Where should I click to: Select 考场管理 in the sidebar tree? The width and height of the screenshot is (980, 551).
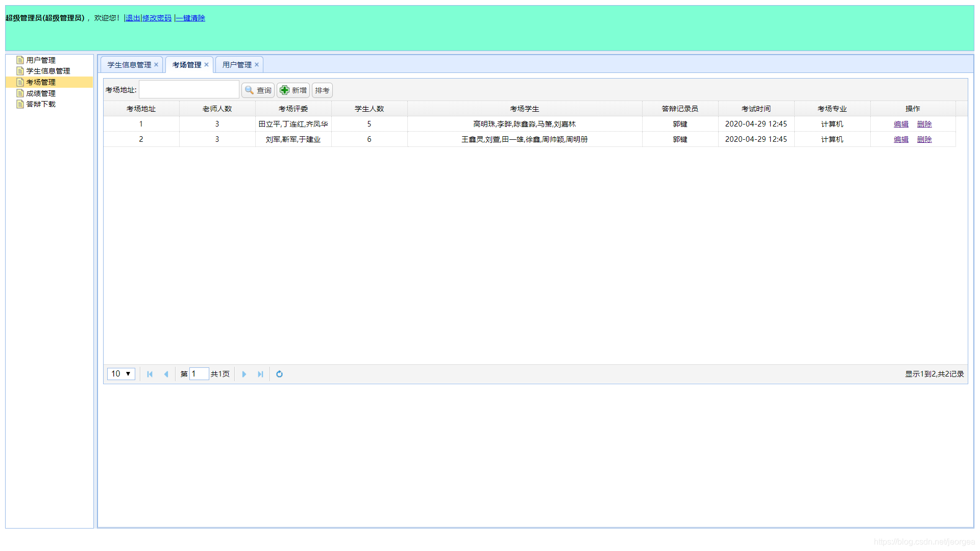coord(41,82)
